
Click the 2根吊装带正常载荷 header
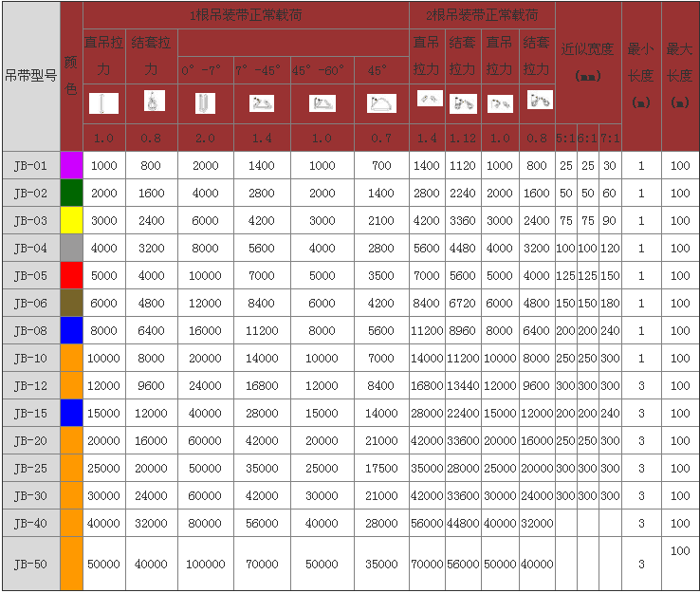click(483, 16)
